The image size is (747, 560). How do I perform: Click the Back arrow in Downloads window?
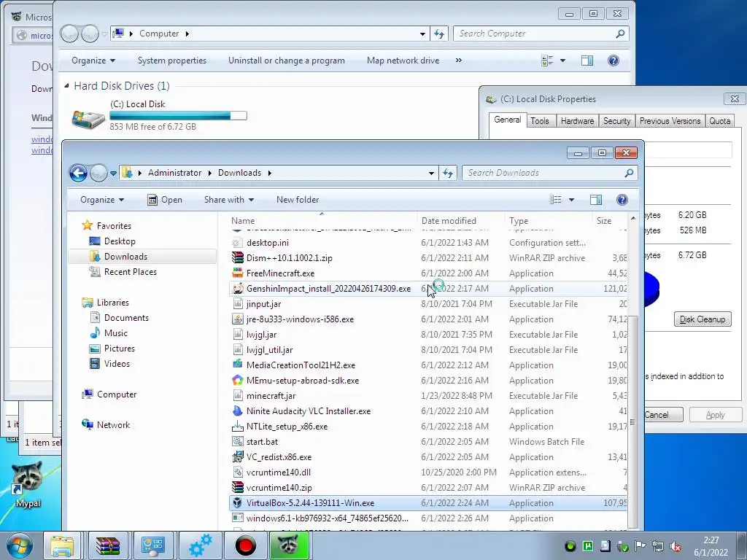point(78,173)
